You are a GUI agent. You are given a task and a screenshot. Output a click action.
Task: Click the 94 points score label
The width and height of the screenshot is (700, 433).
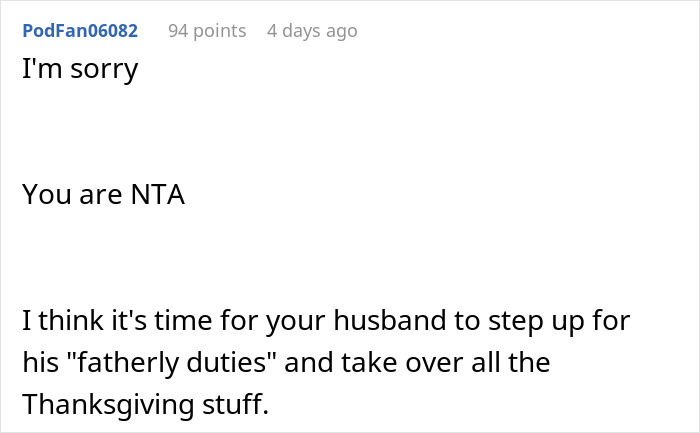pos(207,31)
